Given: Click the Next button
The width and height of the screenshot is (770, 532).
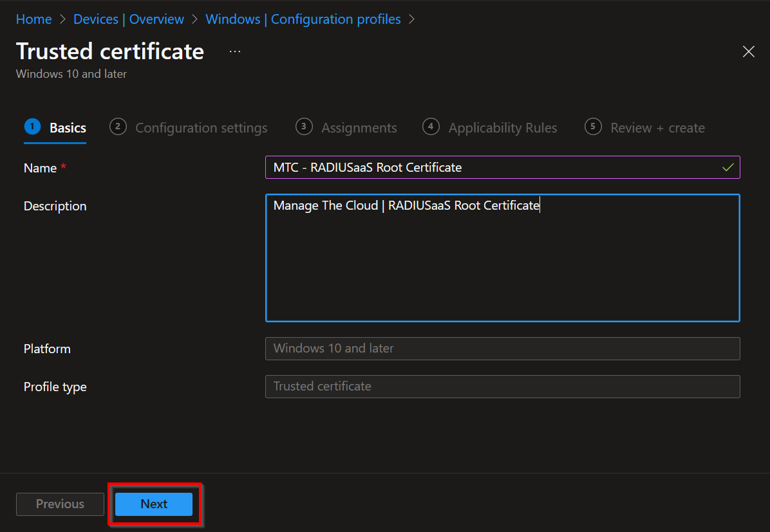Looking at the screenshot, I should point(154,504).
